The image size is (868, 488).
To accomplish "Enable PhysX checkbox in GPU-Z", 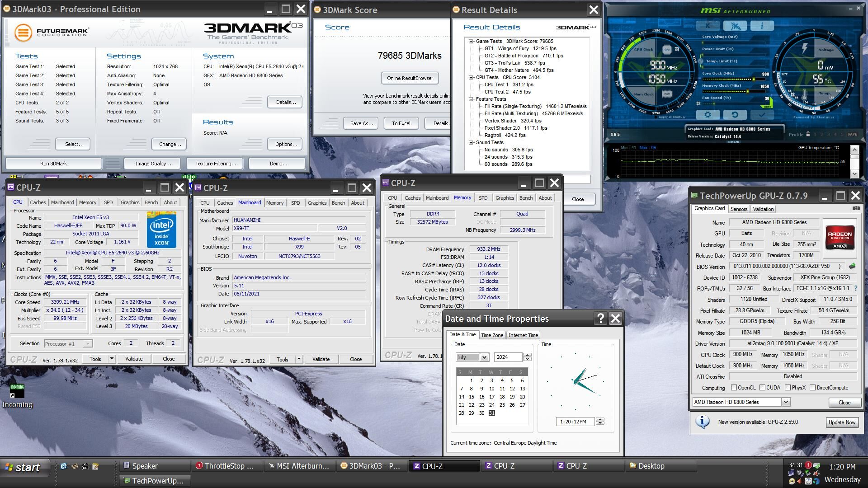I will point(788,388).
